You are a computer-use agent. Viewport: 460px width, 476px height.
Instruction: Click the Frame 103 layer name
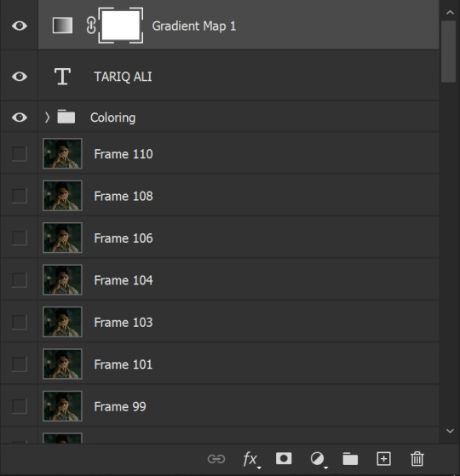(124, 323)
